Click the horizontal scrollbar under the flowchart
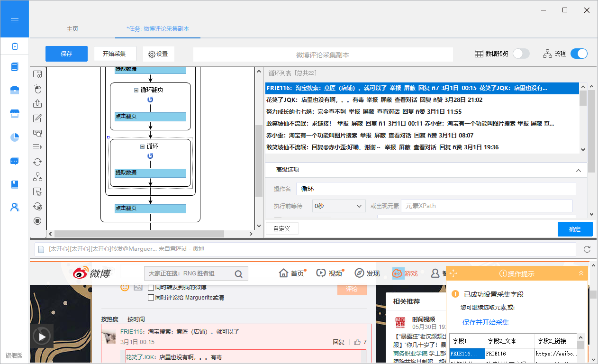This screenshot has width=598, height=364. pos(139,234)
